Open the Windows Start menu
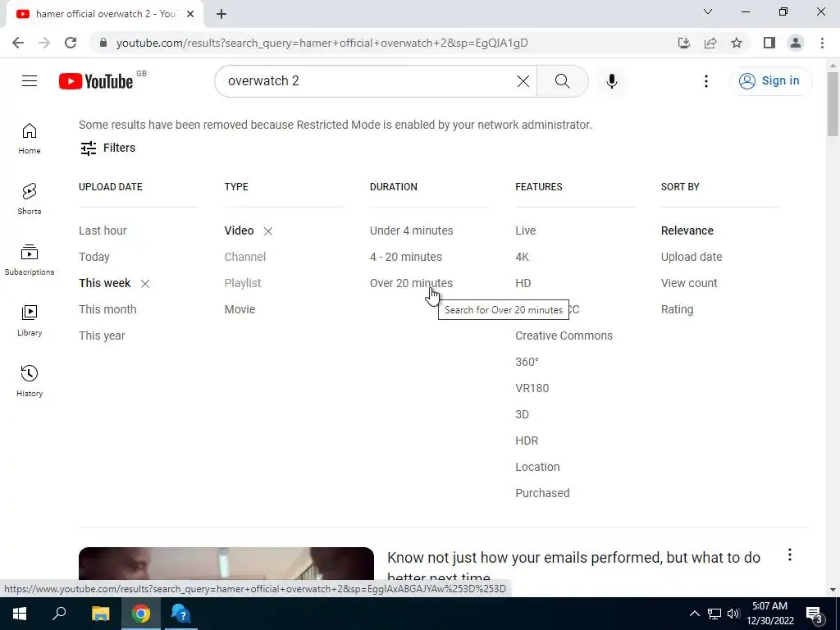Viewport: 840px width, 630px height. [20, 614]
